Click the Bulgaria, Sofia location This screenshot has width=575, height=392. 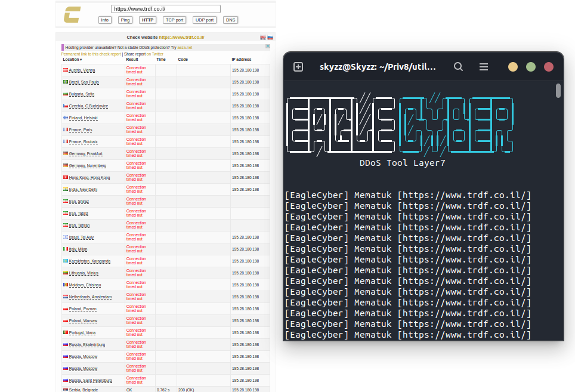pos(81,94)
